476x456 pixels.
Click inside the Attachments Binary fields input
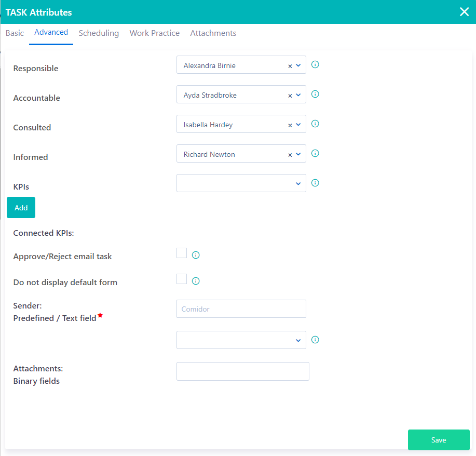242,371
